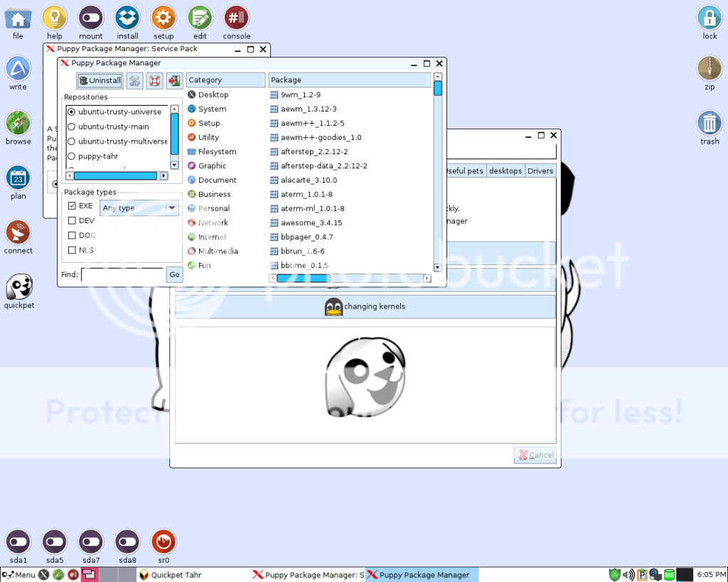Cancel the changing kernels operation
This screenshot has width=728, height=582.
pos(535,455)
